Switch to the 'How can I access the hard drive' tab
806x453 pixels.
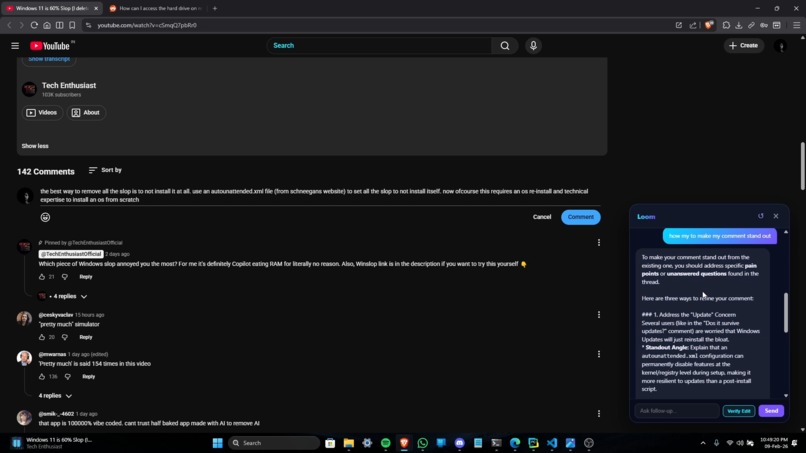155,8
